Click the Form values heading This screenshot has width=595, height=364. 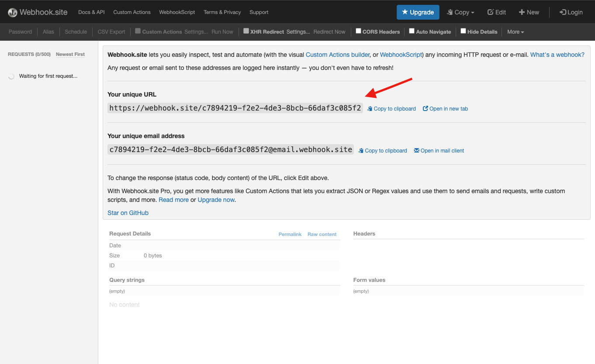pyautogui.click(x=370, y=280)
